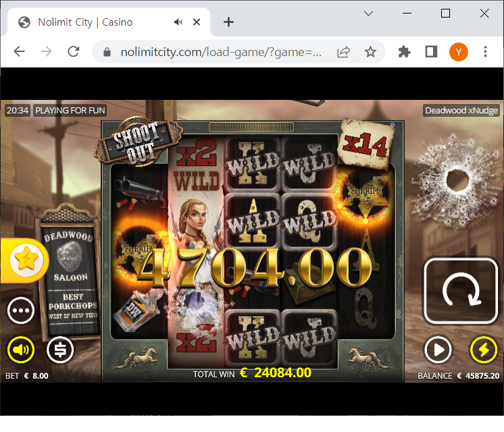
Task: Click the x14 multiplier note
Action: click(x=366, y=144)
